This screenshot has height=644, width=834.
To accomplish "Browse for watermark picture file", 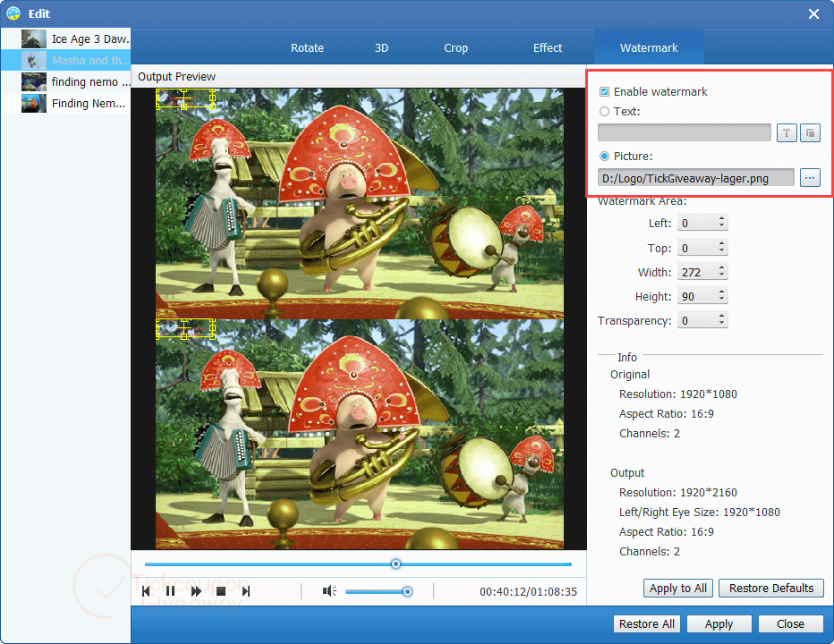I will (x=810, y=178).
